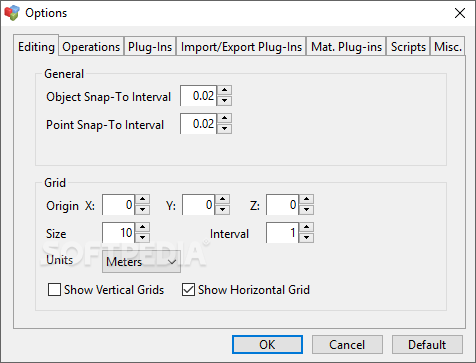Increase Point Snap-To Interval with up arrow
This screenshot has height=363, width=476.
pos(225,118)
